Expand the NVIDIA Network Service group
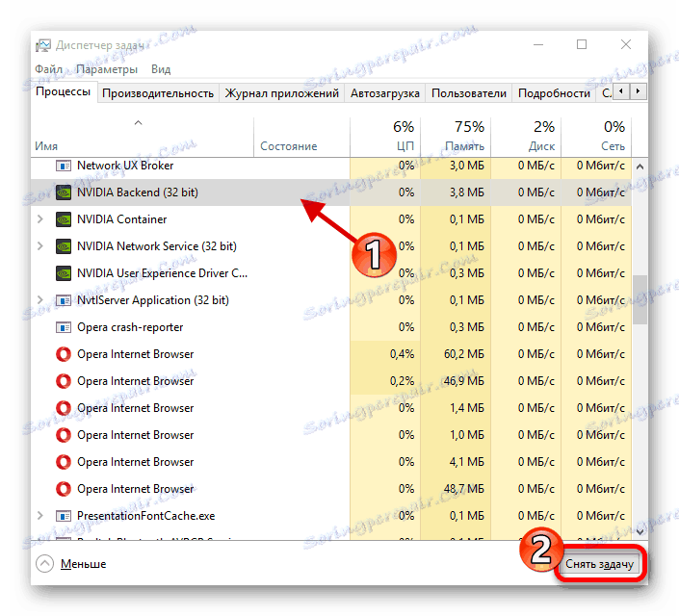Viewport: 679px width, 616px height. coord(40,246)
